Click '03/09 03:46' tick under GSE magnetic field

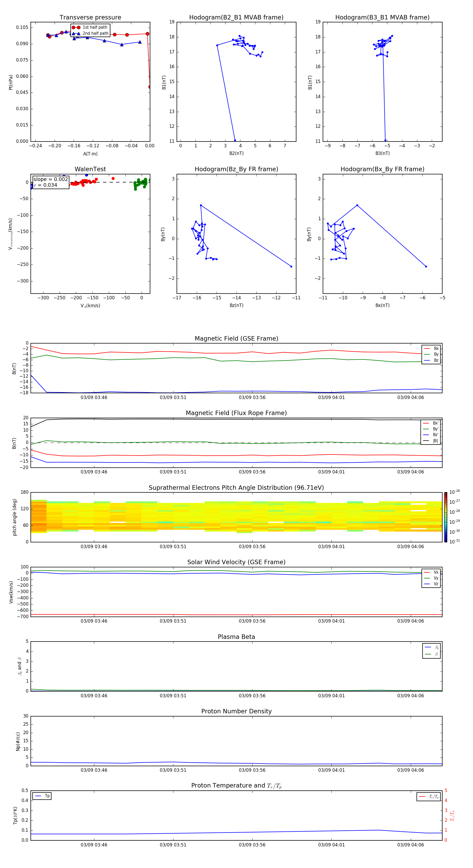click(94, 398)
